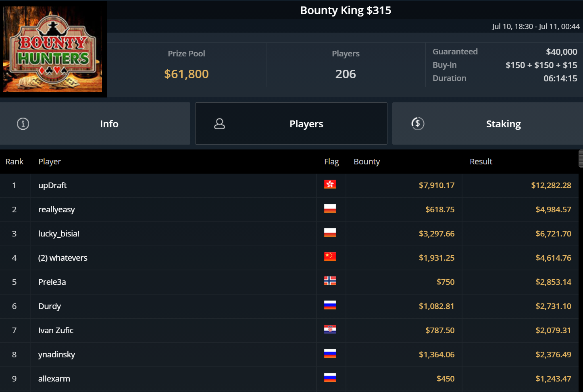The image size is (583, 392).
Task: Select player upDraft in first row
Action: click(52, 185)
